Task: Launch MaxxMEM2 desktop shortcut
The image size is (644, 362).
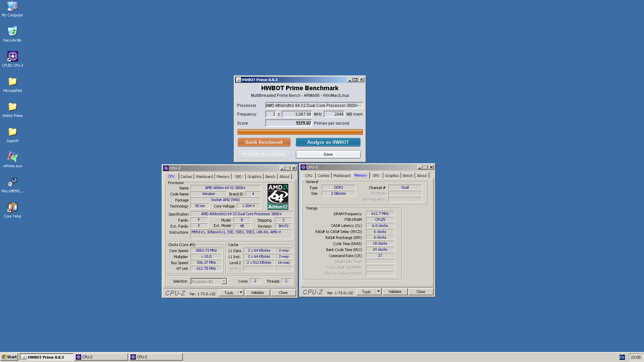Action: click(x=12, y=185)
